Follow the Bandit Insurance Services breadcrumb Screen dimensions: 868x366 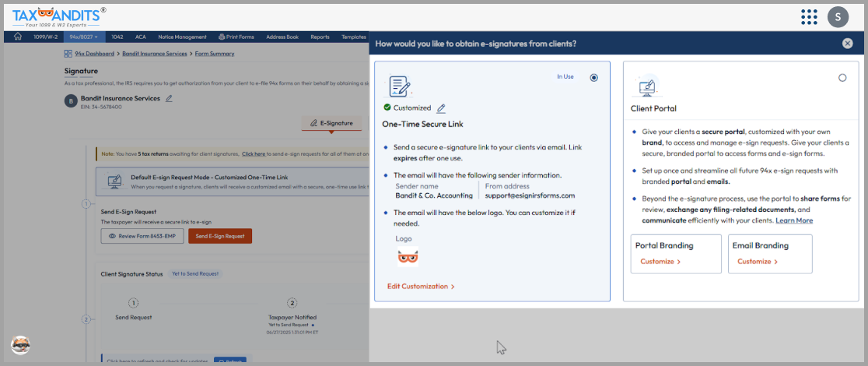[155, 54]
